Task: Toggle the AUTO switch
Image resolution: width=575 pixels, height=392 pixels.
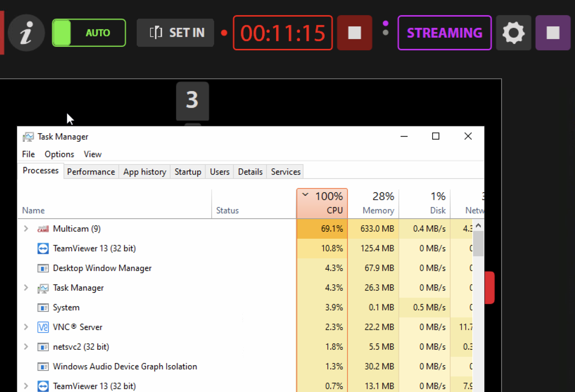Action: [89, 33]
